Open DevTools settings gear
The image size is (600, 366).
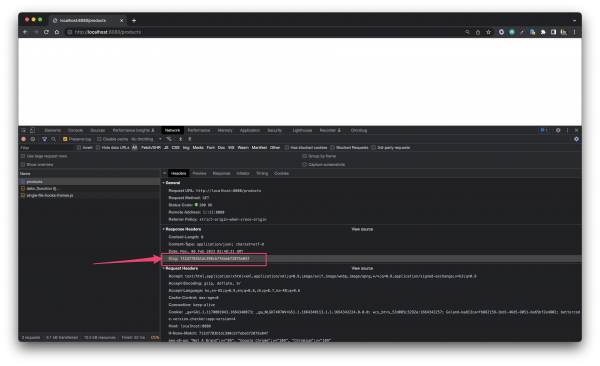coord(558,130)
